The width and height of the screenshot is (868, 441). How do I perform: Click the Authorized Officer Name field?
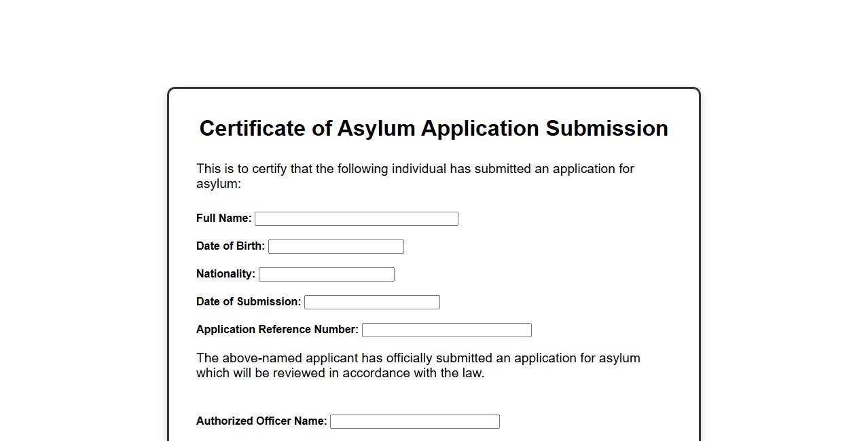tap(414, 421)
